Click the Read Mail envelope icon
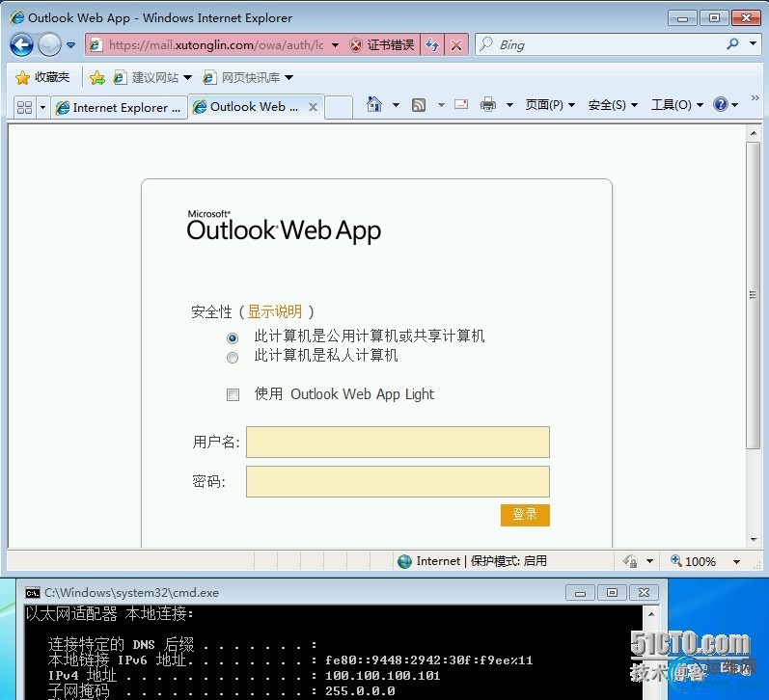The height and width of the screenshot is (700, 769). tap(461, 104)
